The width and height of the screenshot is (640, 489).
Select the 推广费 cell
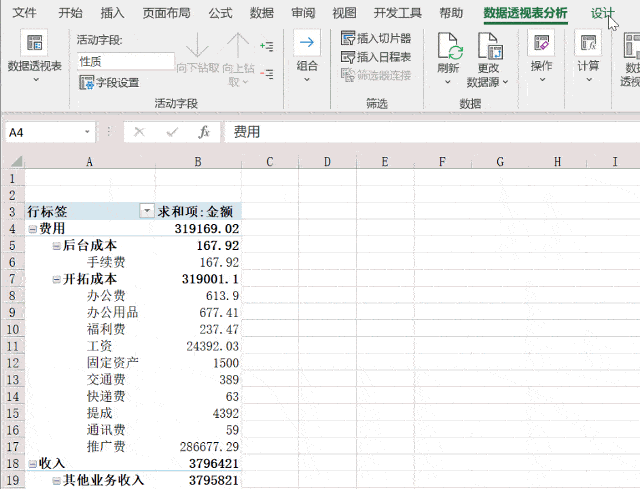point(90,446)
